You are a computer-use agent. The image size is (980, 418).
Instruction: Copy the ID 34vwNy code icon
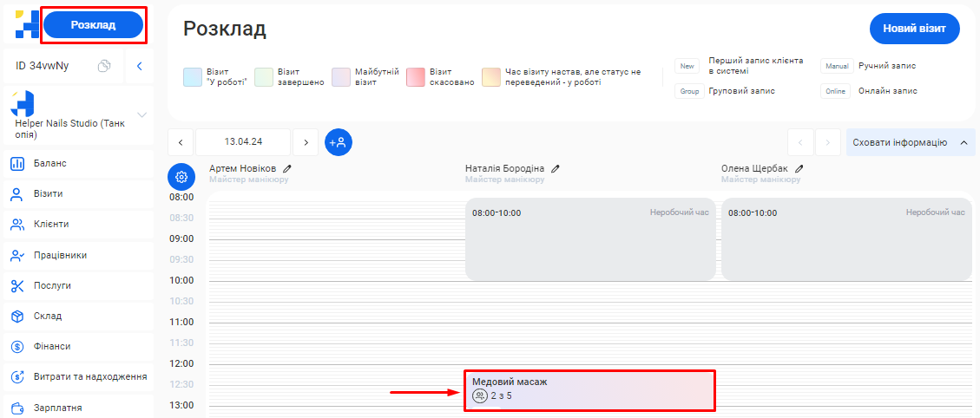[104, 66]
